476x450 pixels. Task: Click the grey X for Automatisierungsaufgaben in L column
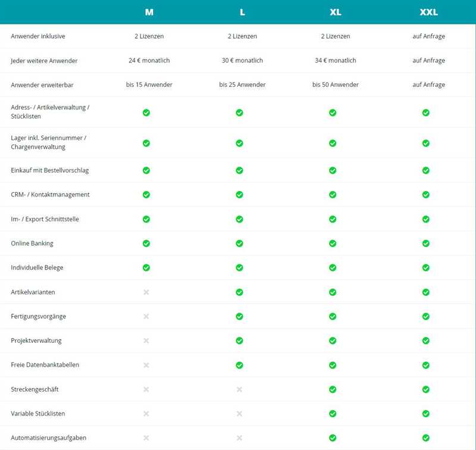pyautogui.click(x=239, y=438)
